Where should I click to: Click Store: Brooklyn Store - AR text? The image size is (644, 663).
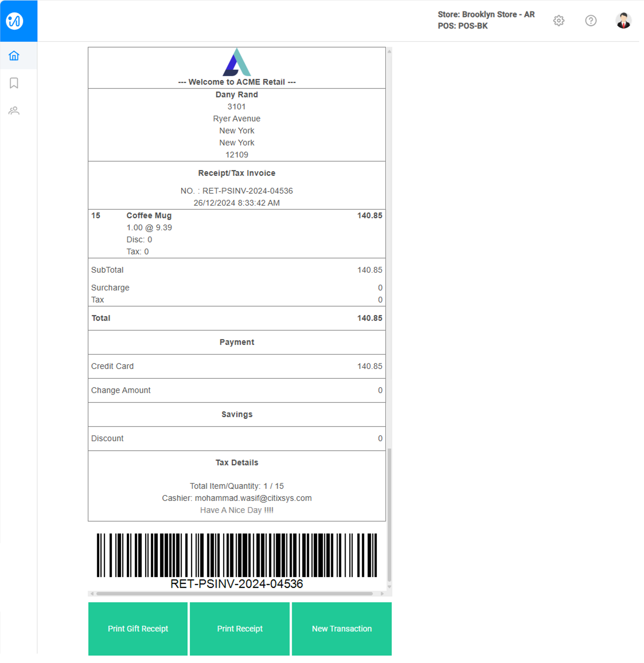pos(486,15)
